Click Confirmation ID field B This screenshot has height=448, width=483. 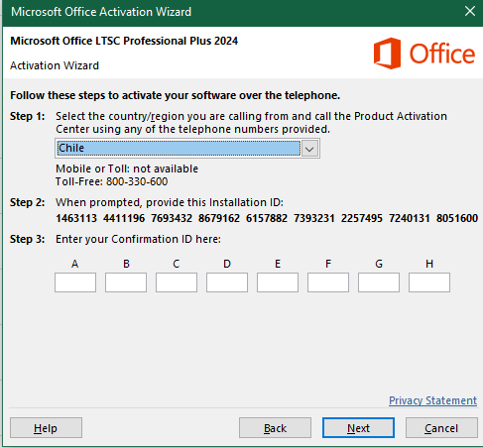[126, 282]
